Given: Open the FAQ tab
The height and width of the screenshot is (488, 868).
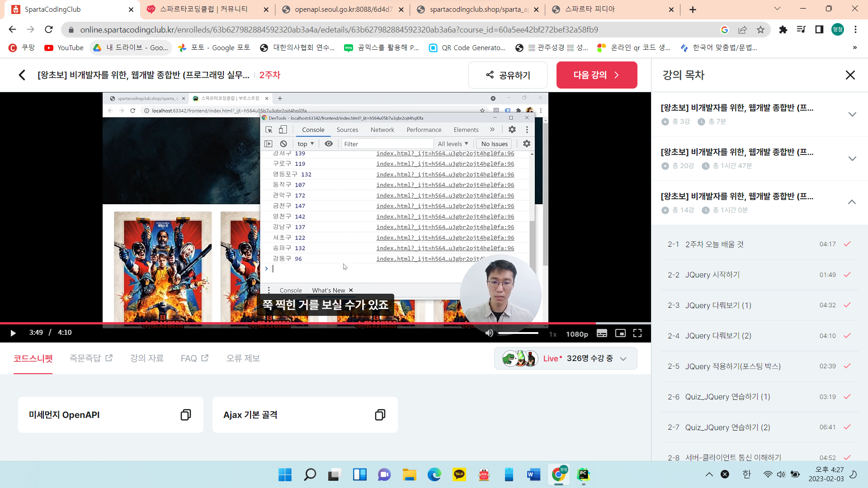Looking at the screenshot, I should coord(194,358).
